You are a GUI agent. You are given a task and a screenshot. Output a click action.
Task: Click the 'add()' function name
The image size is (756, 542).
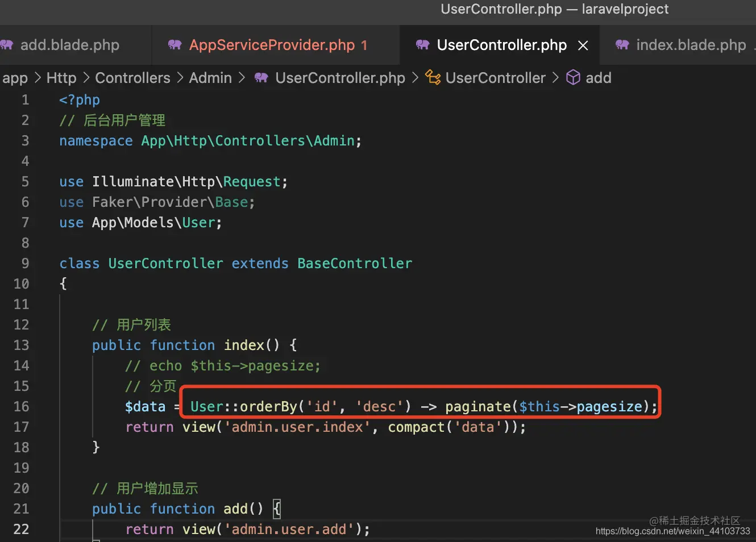click(243, 509)
